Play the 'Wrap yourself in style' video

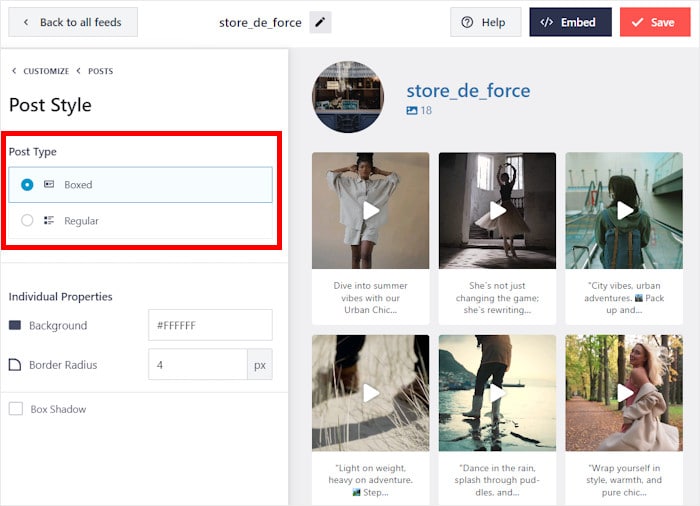click(624, 393)
